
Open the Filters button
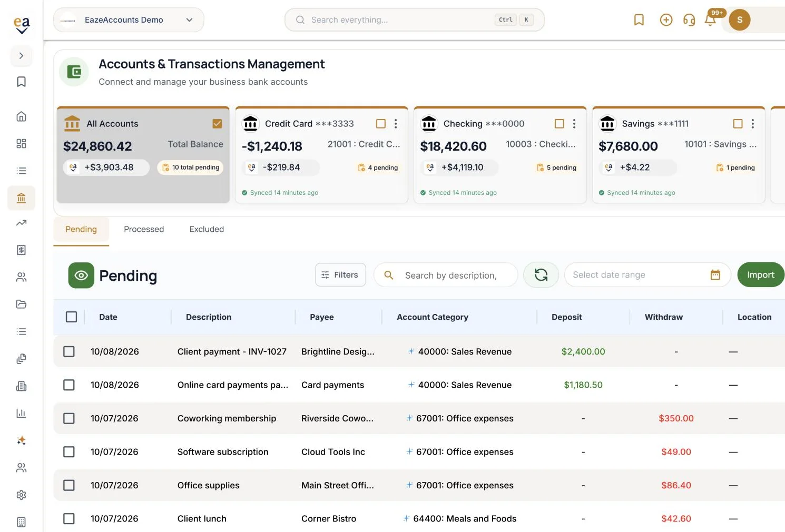pyautogui.click(x=340, y=275)
